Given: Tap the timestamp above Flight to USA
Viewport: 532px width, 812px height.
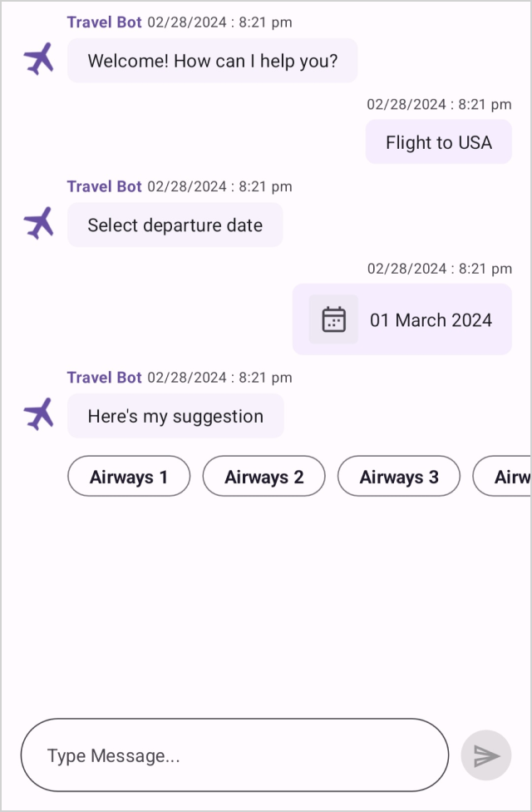Looking at the screenshot, I should click(438, 105).
